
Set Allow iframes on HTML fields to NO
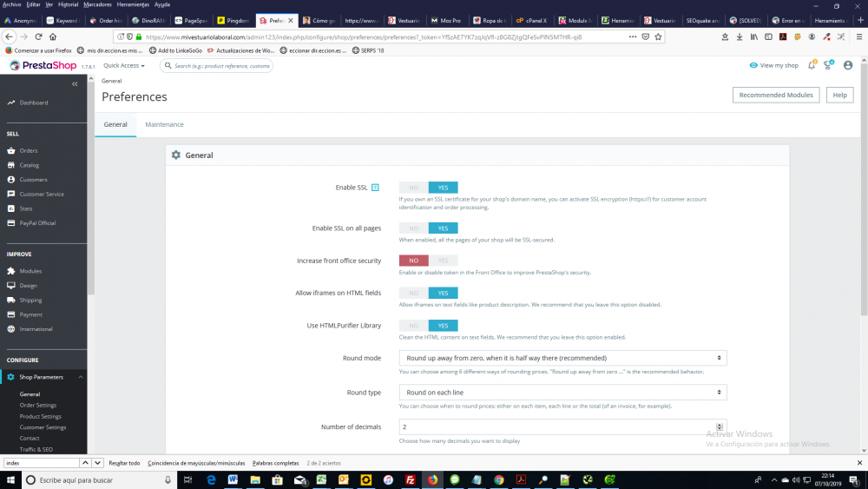413,293
